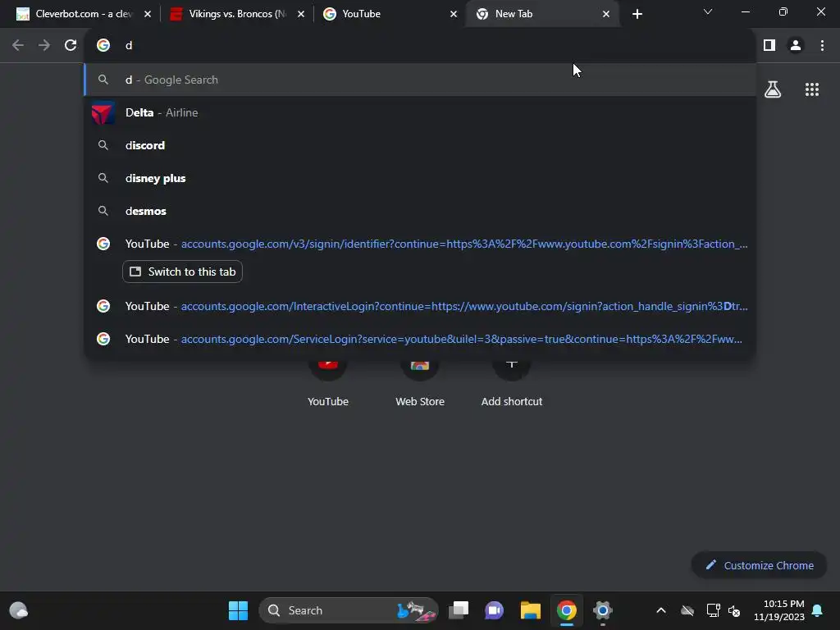Open the Chrome side panel
840x630 pixels.
tap(769, 46)
